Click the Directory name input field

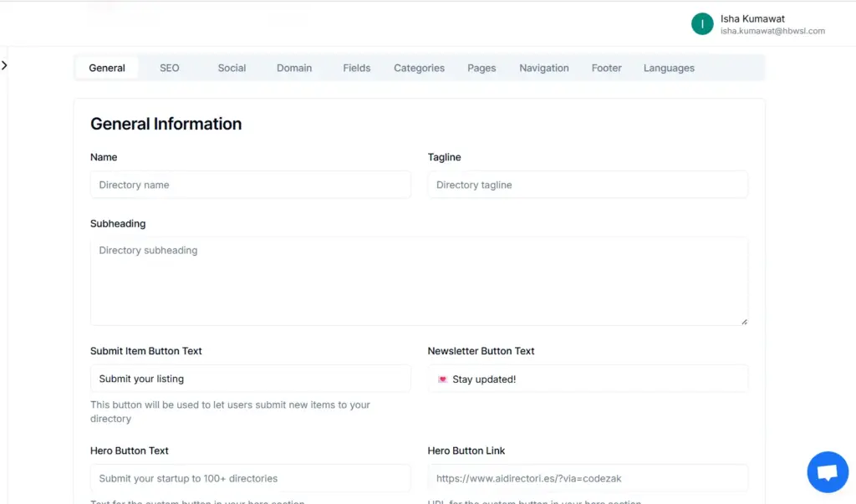250,185
